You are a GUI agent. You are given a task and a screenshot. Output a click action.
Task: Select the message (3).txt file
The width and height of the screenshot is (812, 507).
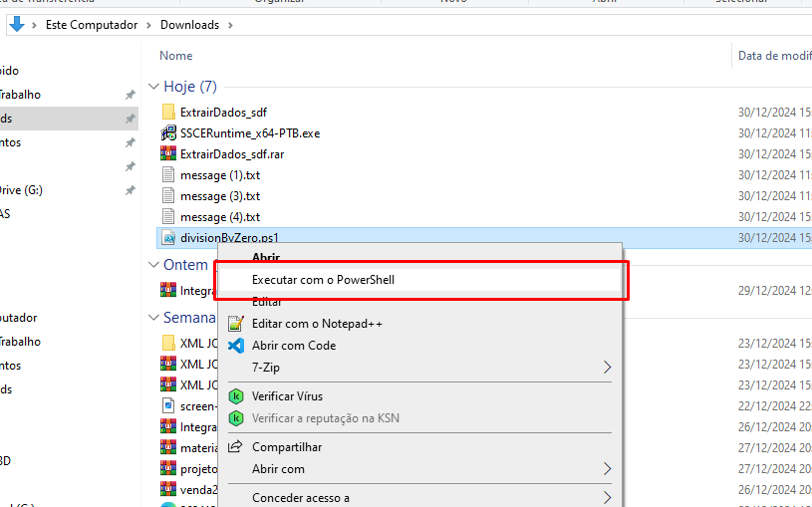click(x=219, y=196)
